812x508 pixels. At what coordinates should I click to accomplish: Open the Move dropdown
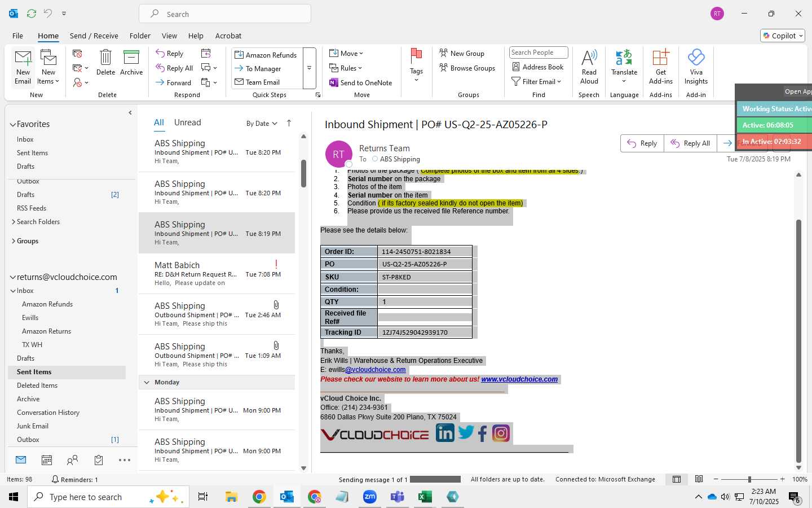click(346, 53)
